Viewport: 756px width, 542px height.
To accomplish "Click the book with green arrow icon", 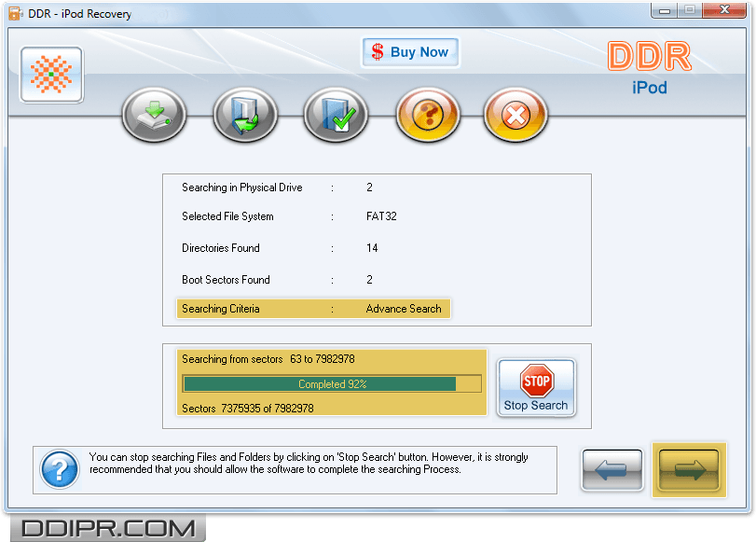I will [245, 115].
